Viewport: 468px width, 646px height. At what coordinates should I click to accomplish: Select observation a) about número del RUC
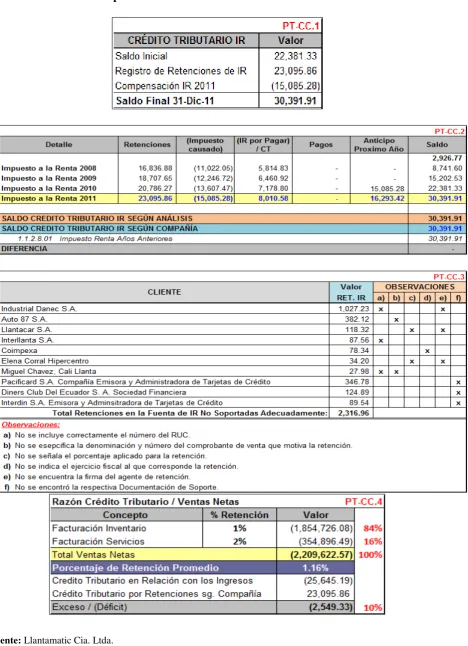pyautogui.click(x=97, y=435)
